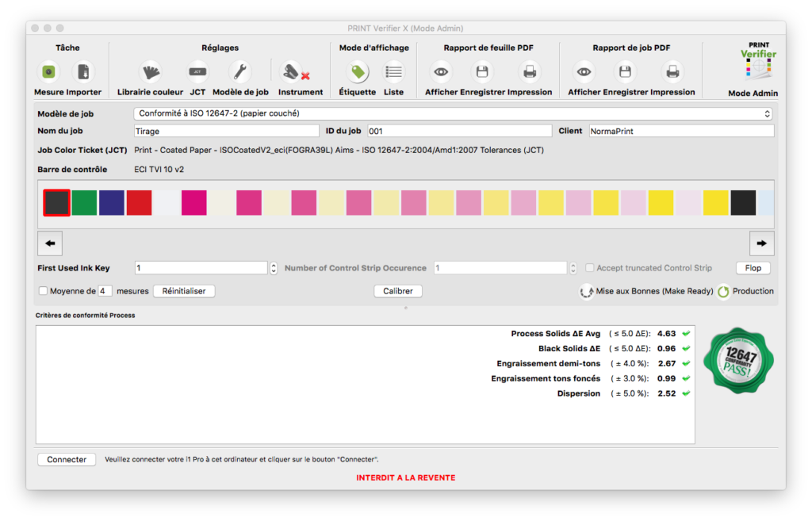Click the Importer icon in Tâche
Viewport: 812px width, 521px height.
83,73
